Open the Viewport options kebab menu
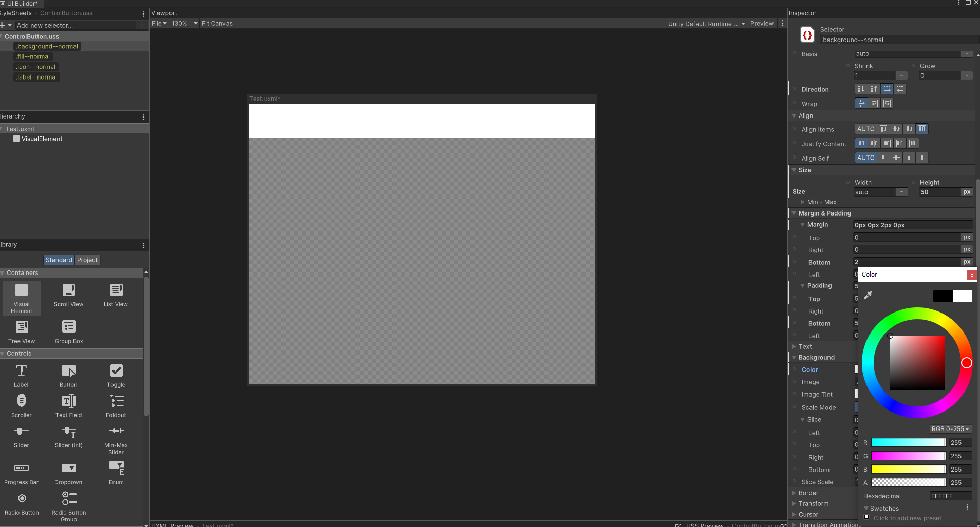Image resolution: width=980 pixels, height=527 pixels. point(782,24)
